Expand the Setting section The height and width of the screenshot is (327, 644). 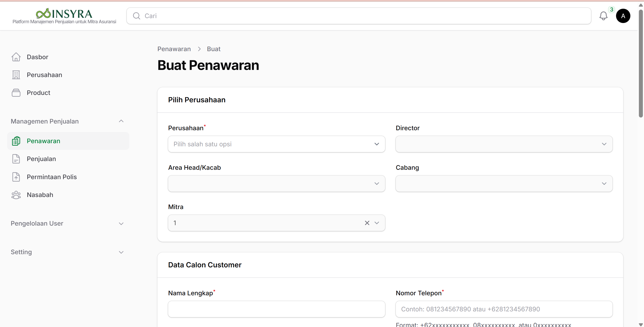(x=121, y=252)
